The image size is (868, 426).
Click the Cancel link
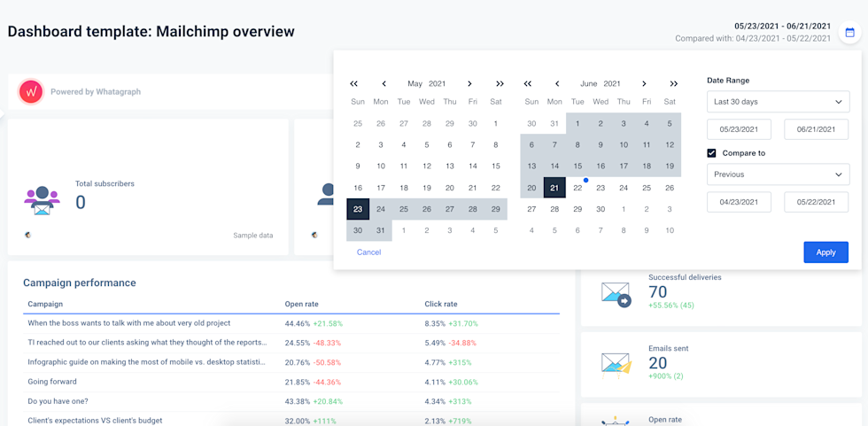368,252
